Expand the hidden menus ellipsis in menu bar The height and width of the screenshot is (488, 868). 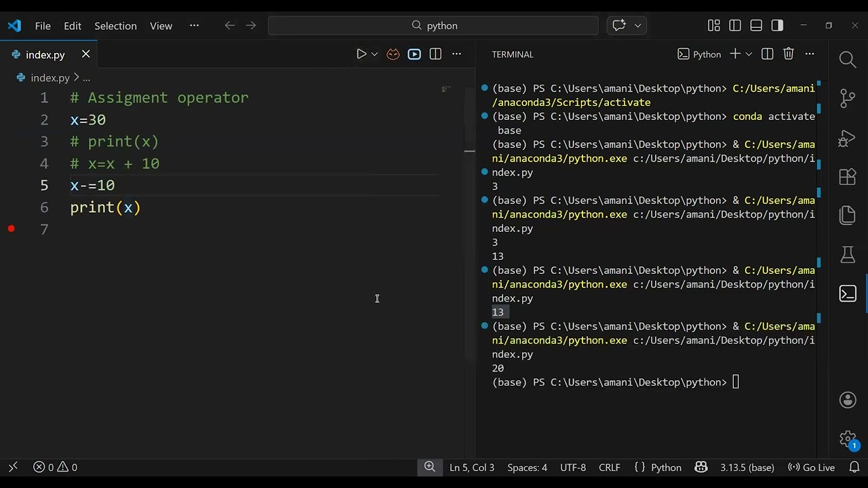(195, 25)
